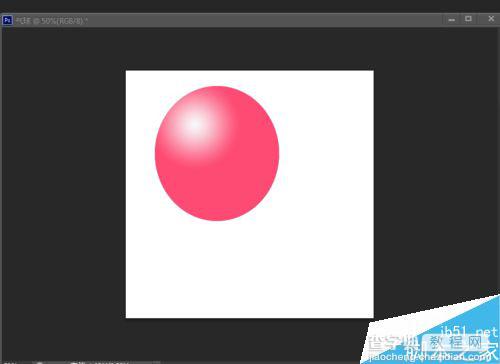This screenshot has height=364, width=500.
Task: Click the pink sphere on the canvas
Action: pyautogui.click(x=217, y=153)
